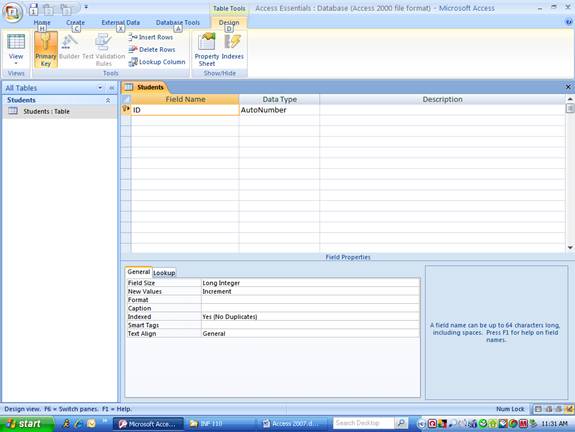Viewport: 575px width, 432px height.
Task: Select the General field properties tab
Action: (x=139, y=272)
